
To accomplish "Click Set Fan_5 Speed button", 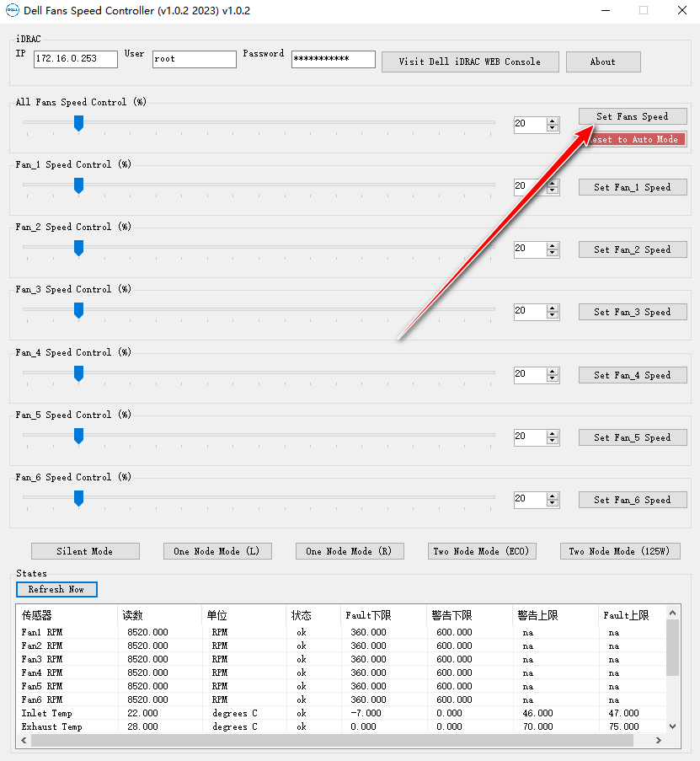I will [x=633, y=437].
